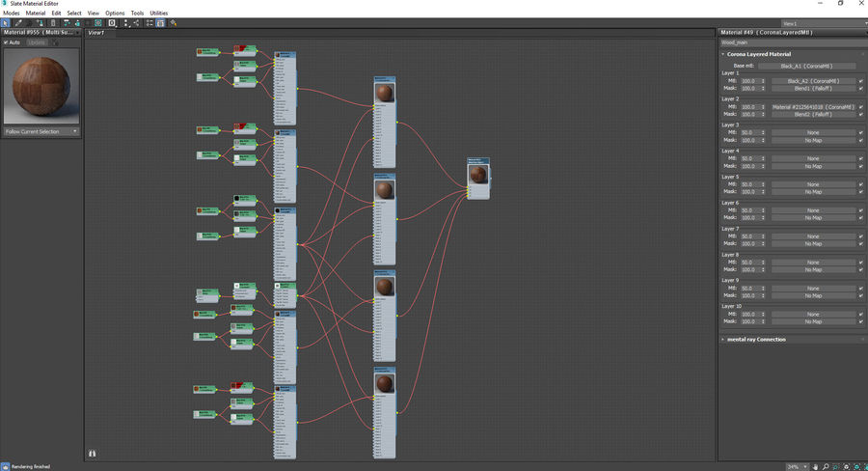Toggle the Auto update checkbox
Screen dimensions: 868x471
tap(6, 42)
